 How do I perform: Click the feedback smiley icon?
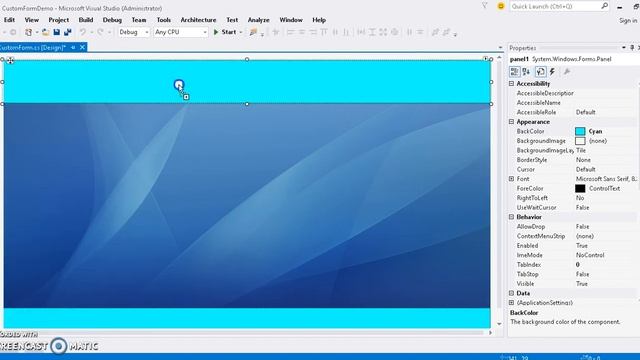pos(501,6)
